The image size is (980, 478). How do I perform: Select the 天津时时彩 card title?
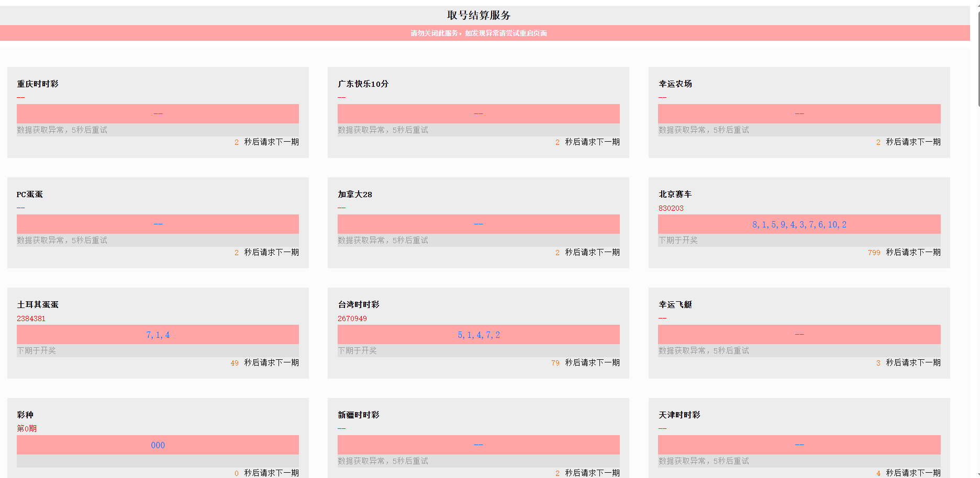click(x=680, y=415)
